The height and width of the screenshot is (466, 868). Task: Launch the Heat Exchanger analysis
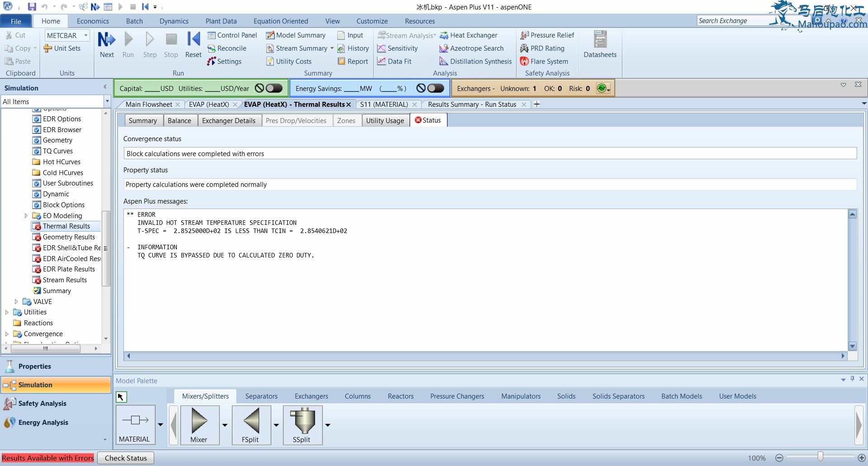click(468, 35)
